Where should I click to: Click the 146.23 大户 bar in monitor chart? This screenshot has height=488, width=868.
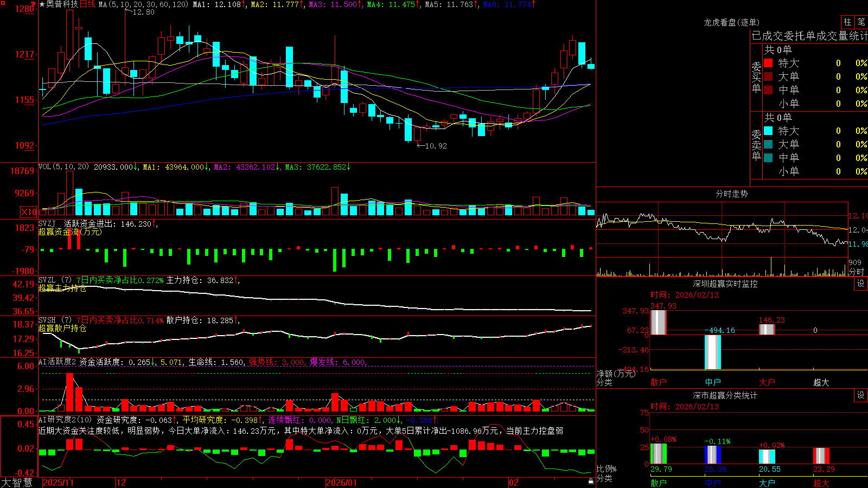point(767,329)
